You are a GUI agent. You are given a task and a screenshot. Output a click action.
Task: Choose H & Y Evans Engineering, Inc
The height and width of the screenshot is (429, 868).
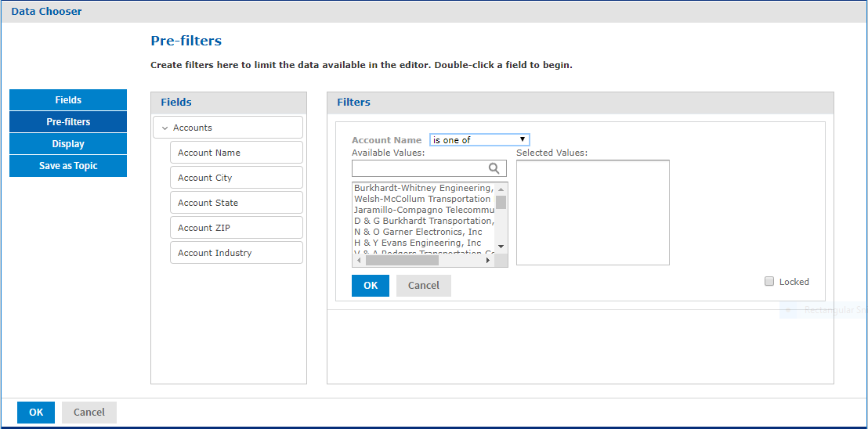click(x=424, y=242)
